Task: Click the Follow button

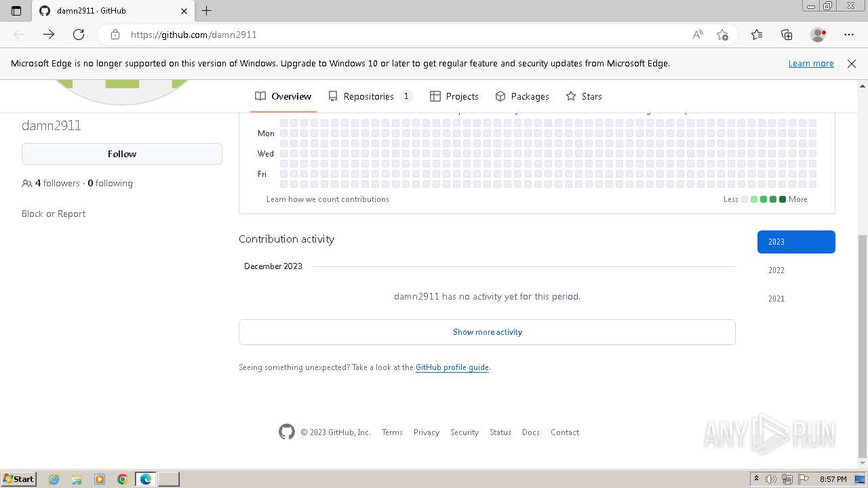Action: tap(122, 154)
